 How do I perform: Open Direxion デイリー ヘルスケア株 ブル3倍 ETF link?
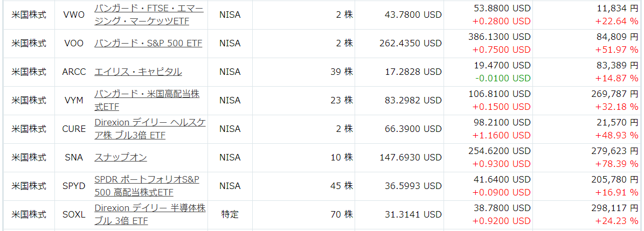coord(150,129)
